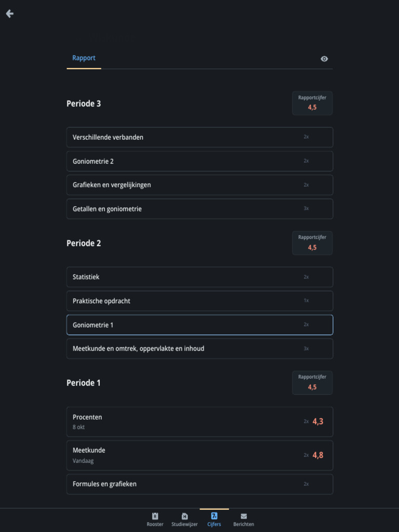Click the highlighted Goniometrie 1 row
The image size is (399, 532).
tap(199, 325)
